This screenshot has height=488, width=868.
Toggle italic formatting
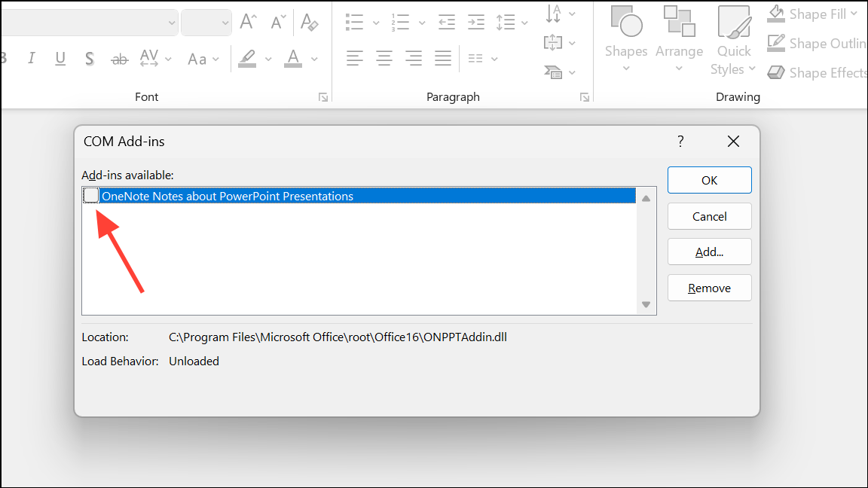pyautogui.click(x=31, y=58)
